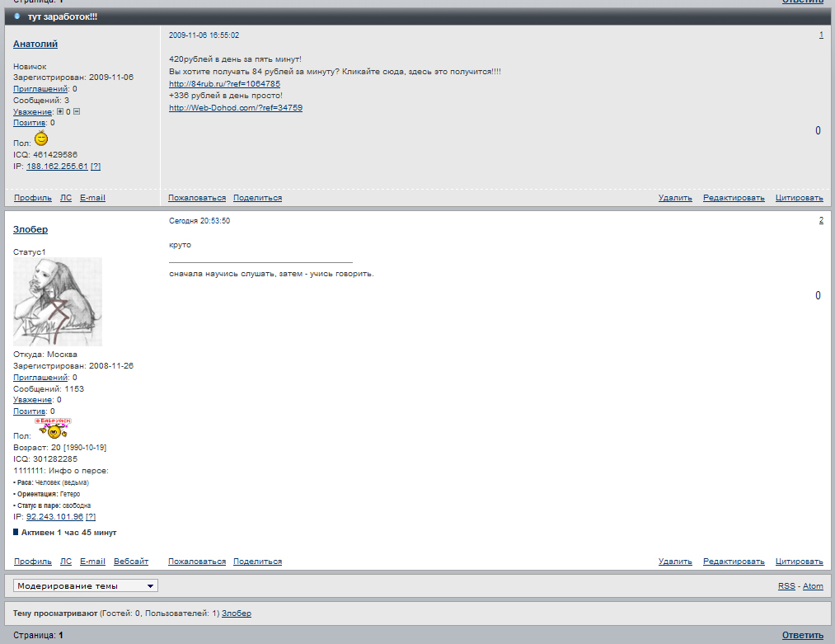The width and height of the screenshot is (835, 644).
Task: Click Удалить on post number 1
Action: point(675,198)
